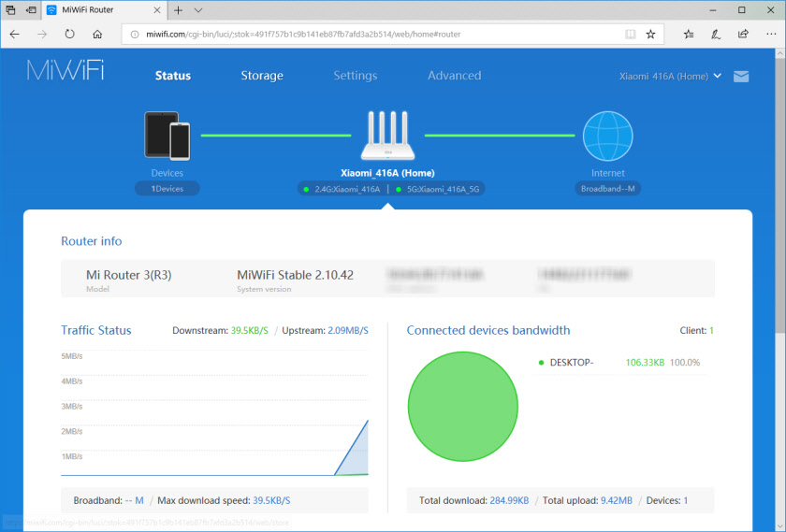Click the browser forward arrow
786x532 pixels.
(x=42, y=34)
